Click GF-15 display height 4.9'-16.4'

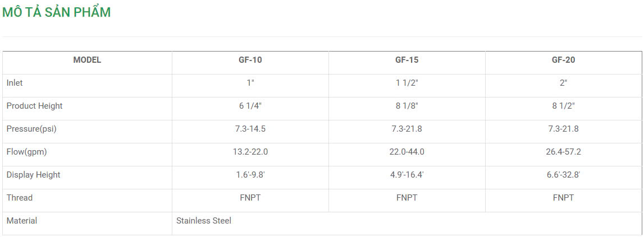pyautogui.click(x=407, y=175)
